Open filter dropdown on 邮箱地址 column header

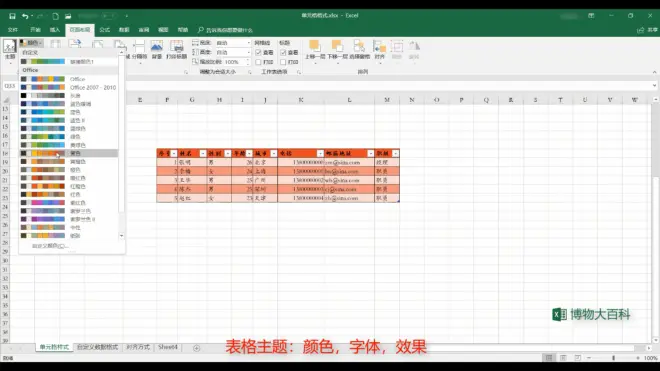(370, 154)
